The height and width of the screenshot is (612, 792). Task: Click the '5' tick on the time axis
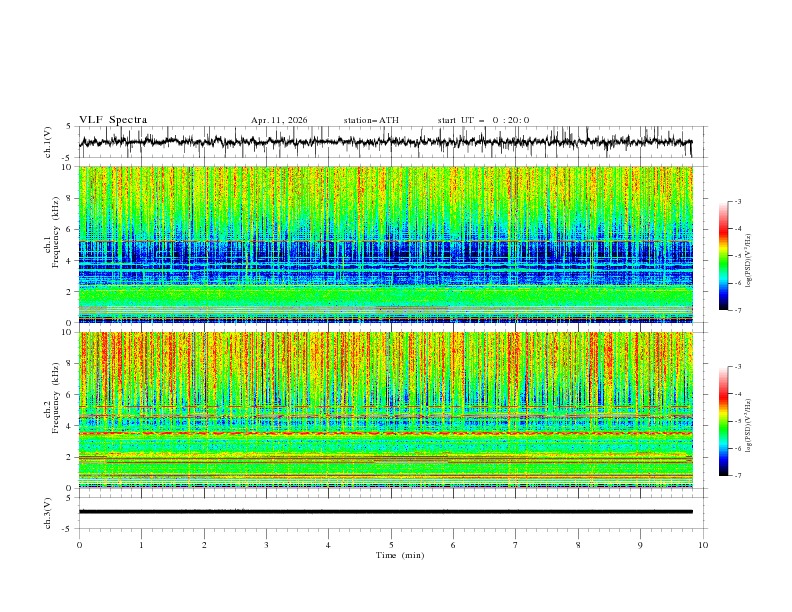[391, 545]
